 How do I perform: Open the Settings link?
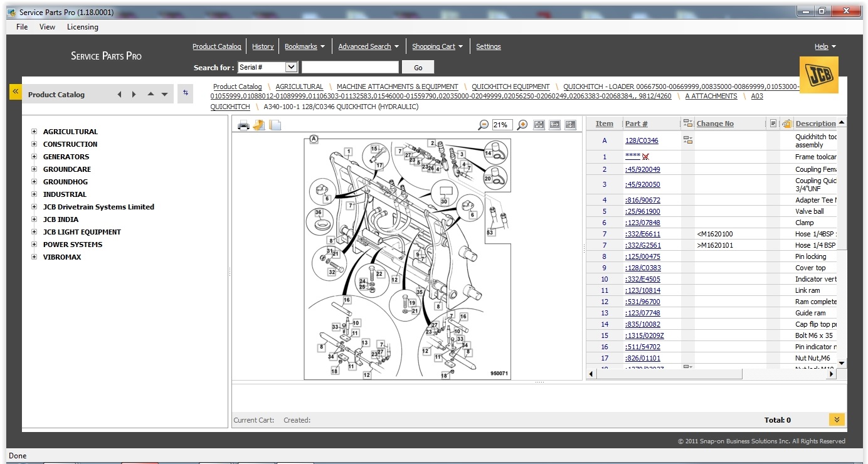point(489,46)
